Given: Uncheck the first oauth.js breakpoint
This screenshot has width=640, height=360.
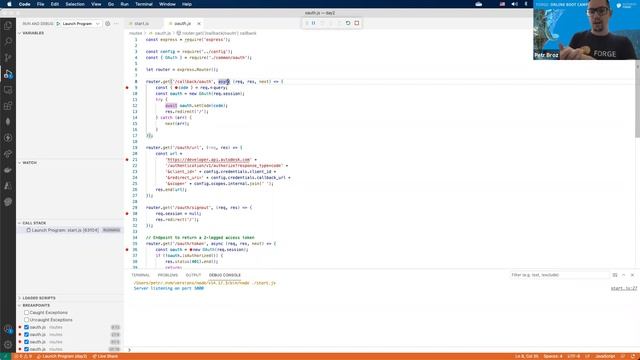Looking at the screenshot, I should pyautogui.click(x=27, y=327).
